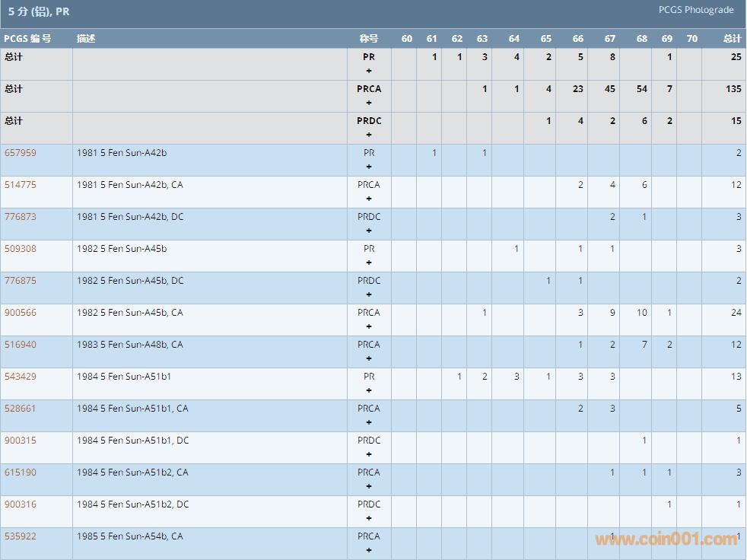Click the PCGS Photograde link
This screenshot has height=560, width=747.
point(695,10)
